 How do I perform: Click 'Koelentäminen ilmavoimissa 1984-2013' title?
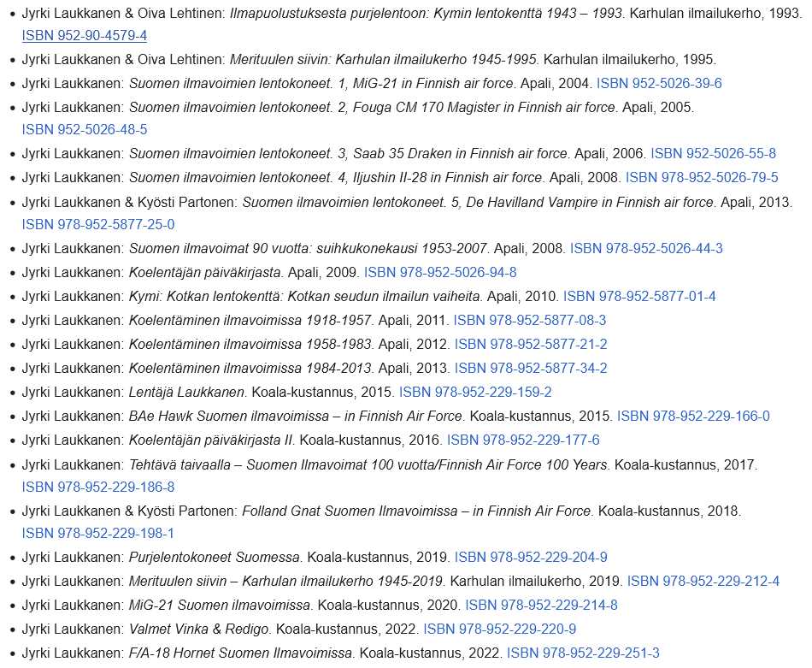[250, 368]
